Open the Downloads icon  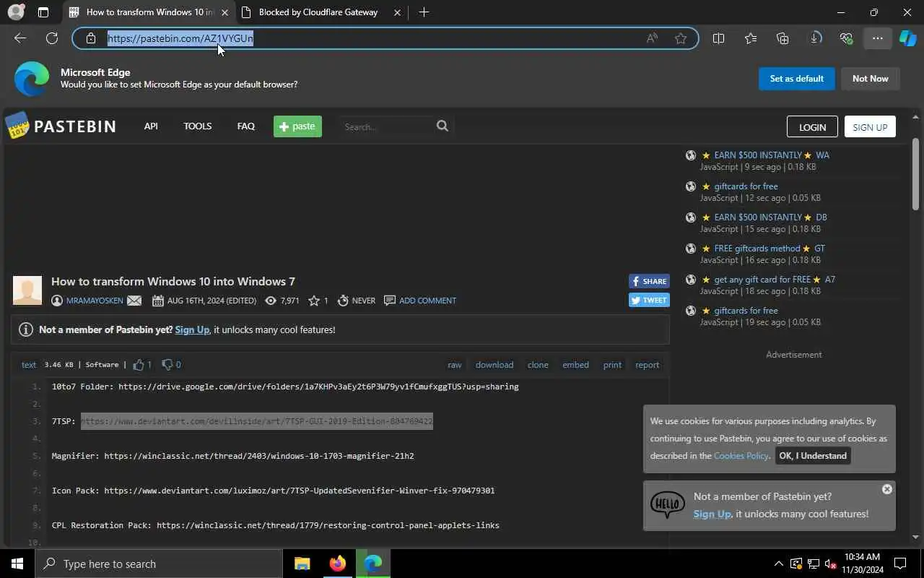tap(816, 38)
